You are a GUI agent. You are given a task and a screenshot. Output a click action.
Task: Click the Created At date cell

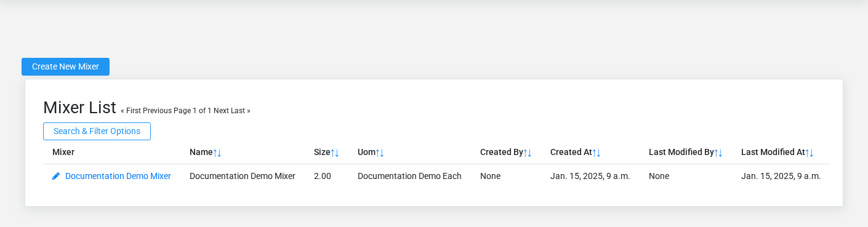pos(590,176)
